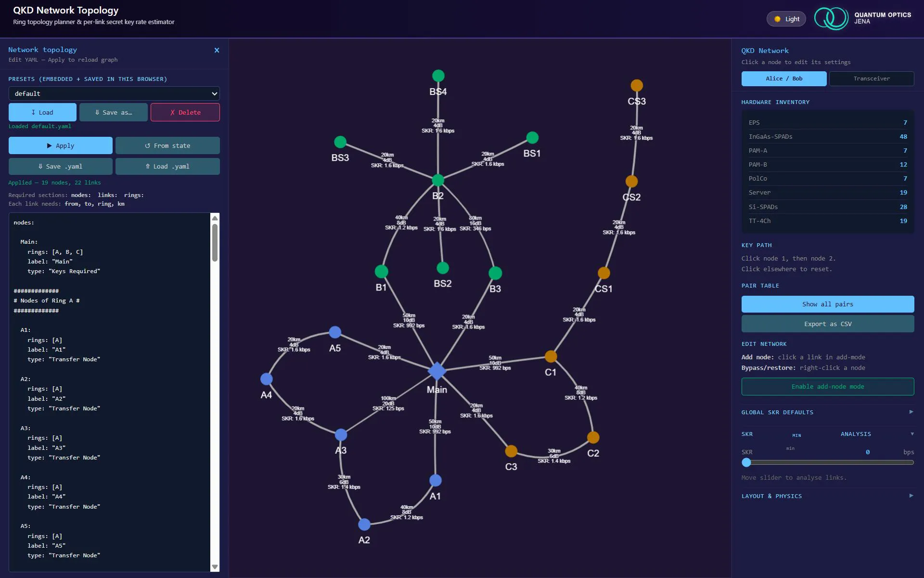Image resolution: width=924 pixels, height=578 pixels.
Task: Click the C3 orange node
Action: 511,451
